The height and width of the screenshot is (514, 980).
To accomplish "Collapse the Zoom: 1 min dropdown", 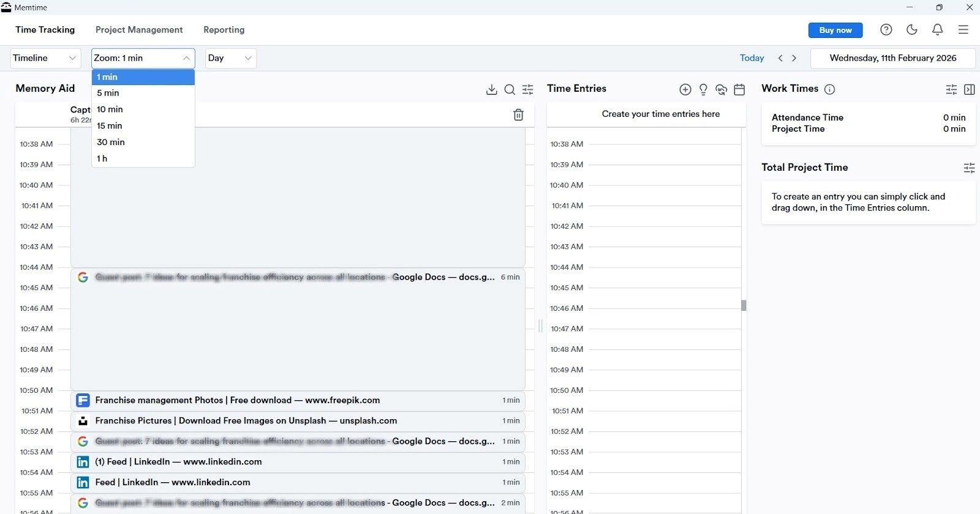I will pos(143,58).
